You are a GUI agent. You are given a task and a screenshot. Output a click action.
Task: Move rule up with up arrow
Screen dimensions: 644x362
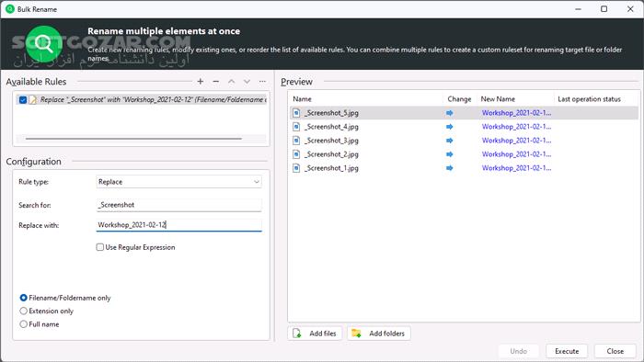(x=231, y=81)
